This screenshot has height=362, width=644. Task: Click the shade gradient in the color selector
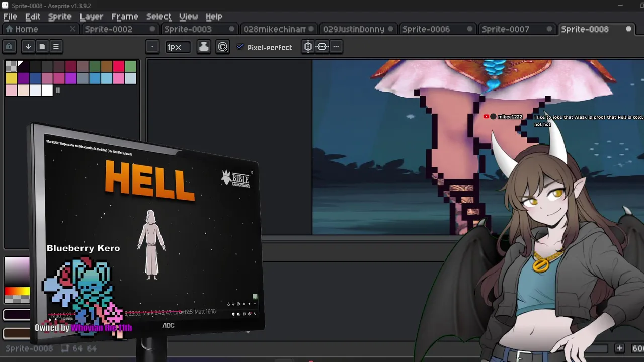point(17,272)
